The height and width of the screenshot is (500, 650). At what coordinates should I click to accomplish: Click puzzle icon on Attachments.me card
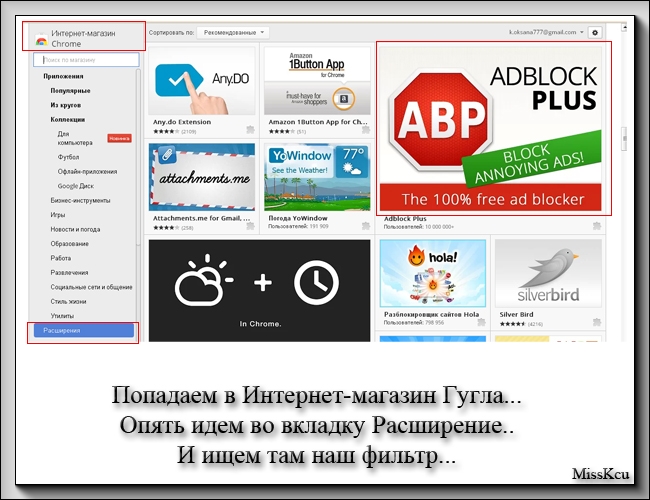tap(250, 226)
